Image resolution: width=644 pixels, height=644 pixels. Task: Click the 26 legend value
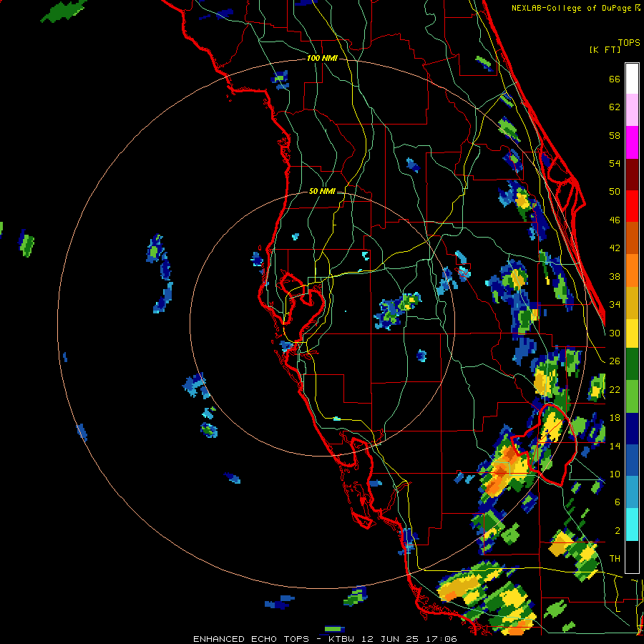(615, 361)
